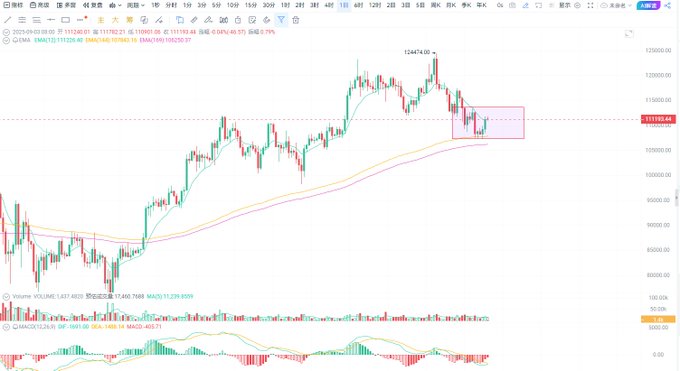Click the line-with-plus drawing icon

tap(159, 20)
